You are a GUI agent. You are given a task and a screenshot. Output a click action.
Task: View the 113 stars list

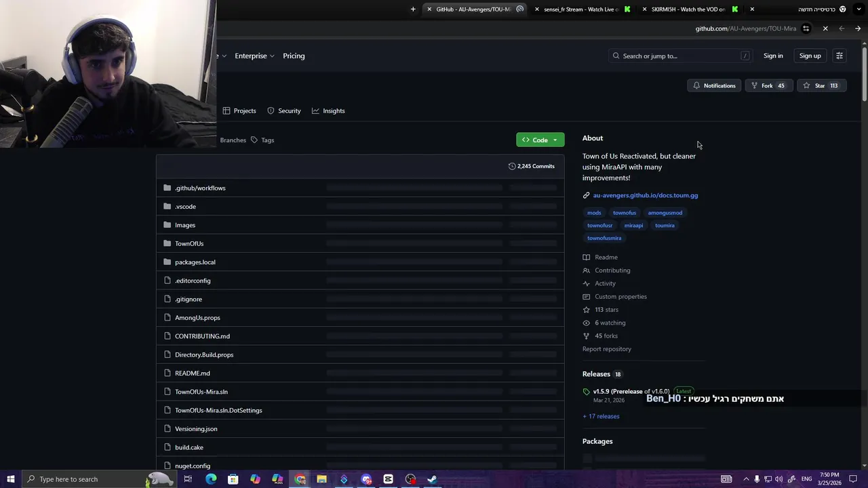tap(600, 310)
